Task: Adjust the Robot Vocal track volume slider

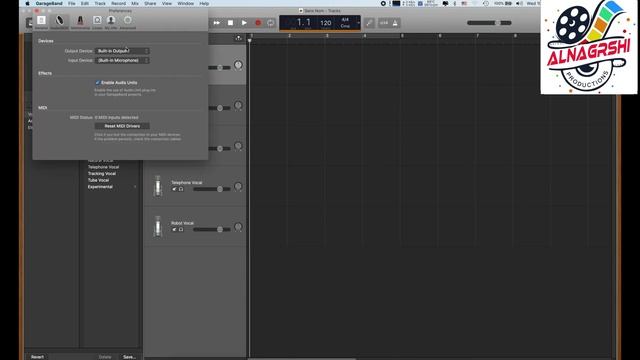Action: (x=212, y=229)
